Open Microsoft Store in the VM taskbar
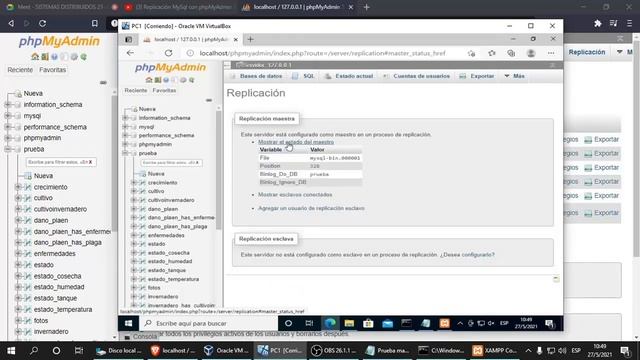 pos(368,323)
